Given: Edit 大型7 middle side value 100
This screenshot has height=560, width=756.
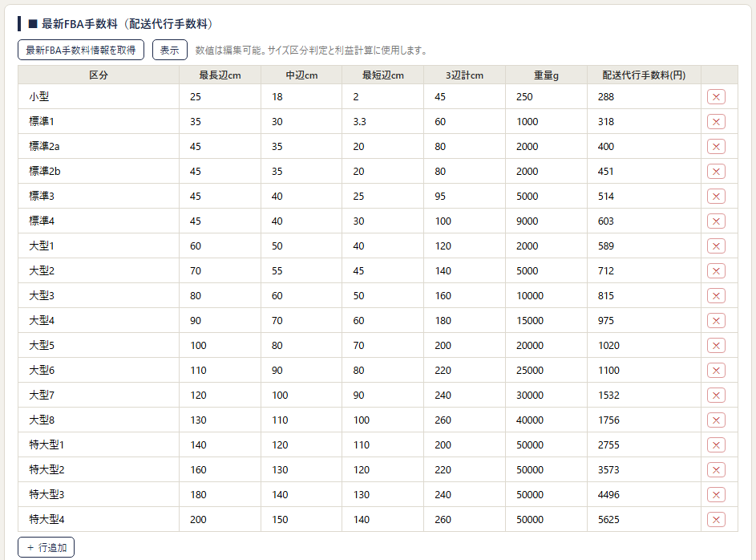Looking at the screenshot, I should pyautogui.click(x=301, y=395).
